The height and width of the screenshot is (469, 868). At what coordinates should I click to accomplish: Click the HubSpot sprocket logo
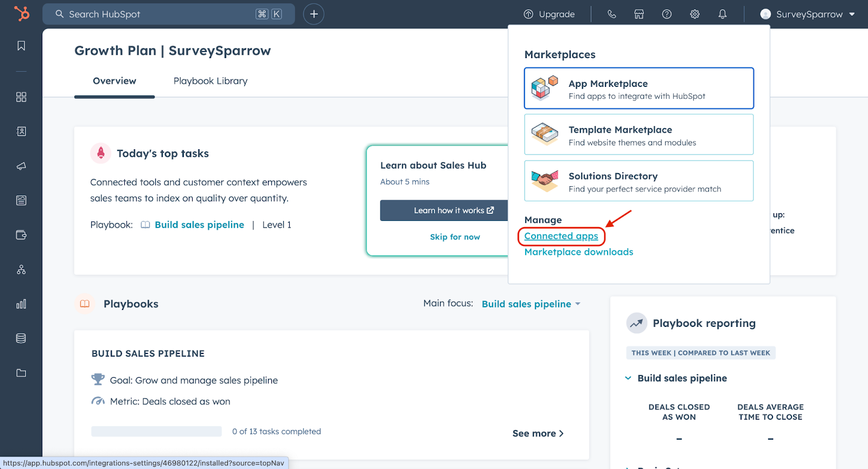coord(22,14)
